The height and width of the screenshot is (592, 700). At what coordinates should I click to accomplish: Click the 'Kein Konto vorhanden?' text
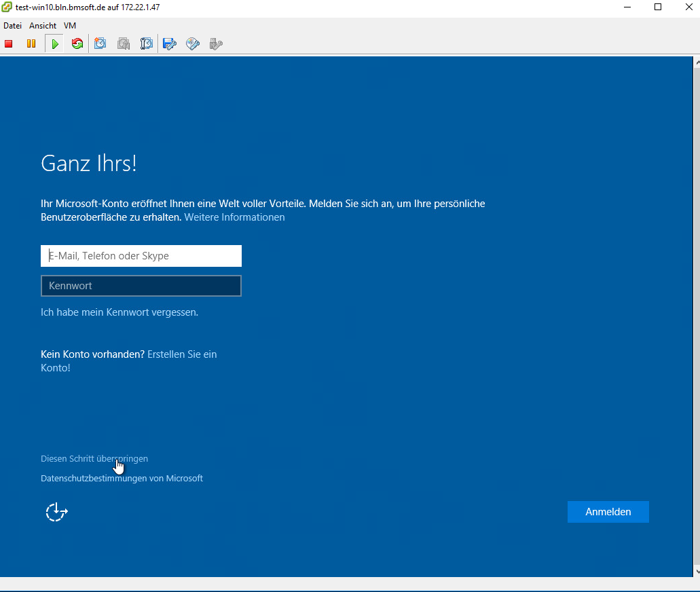92,354
